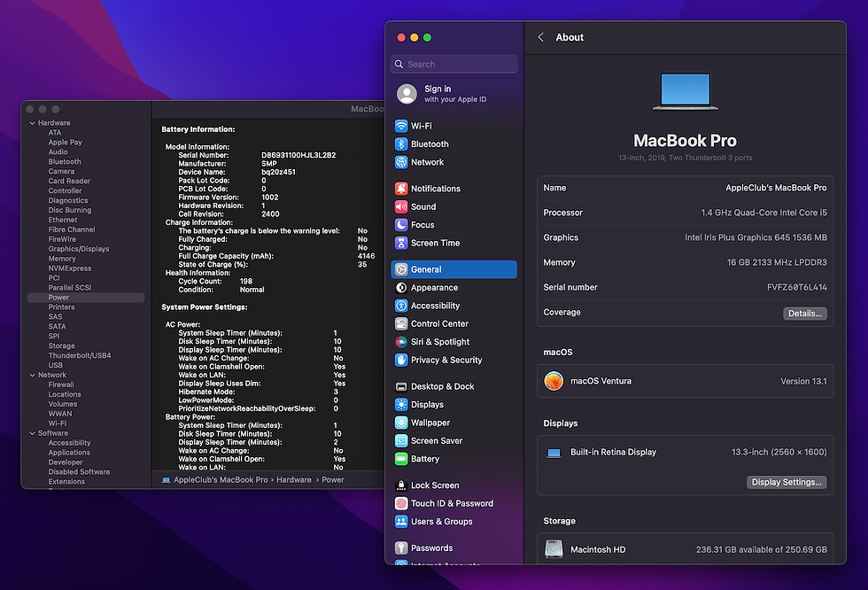Open the Desktop & Dock icon
The height and width of the screenshot is (590, 868).
[401, 386]
